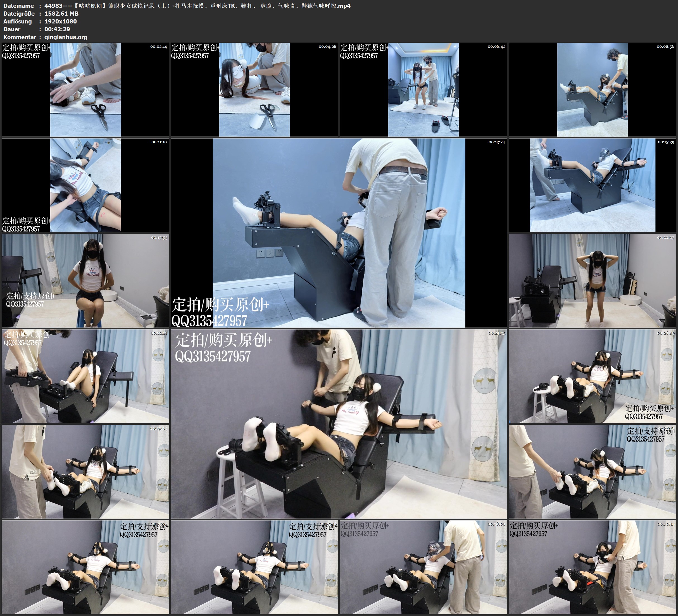The height and width of the screenshot is (616, 678).
Task: Click the 00:42:29 duration value
Action: 57,29
